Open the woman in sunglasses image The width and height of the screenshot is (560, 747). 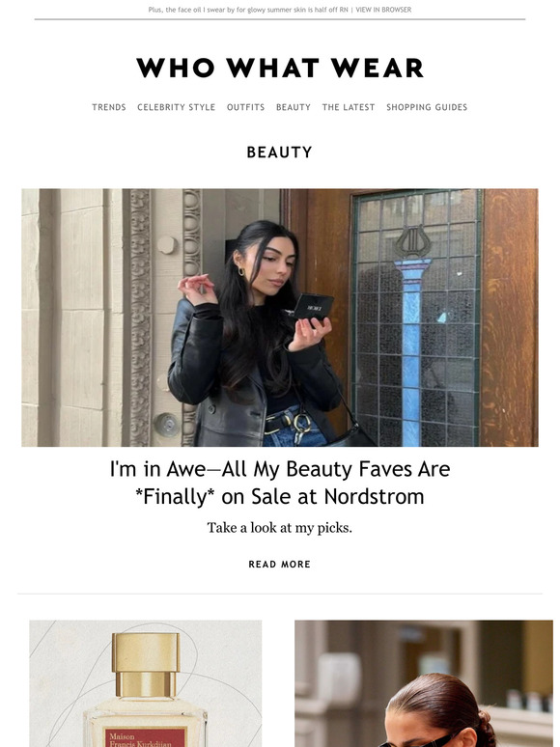pos(424,683)
